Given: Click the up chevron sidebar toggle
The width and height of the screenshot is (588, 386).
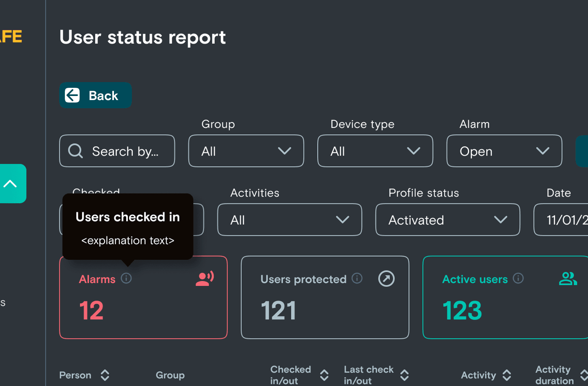Looking at the screenshot, I should point(11,184).
